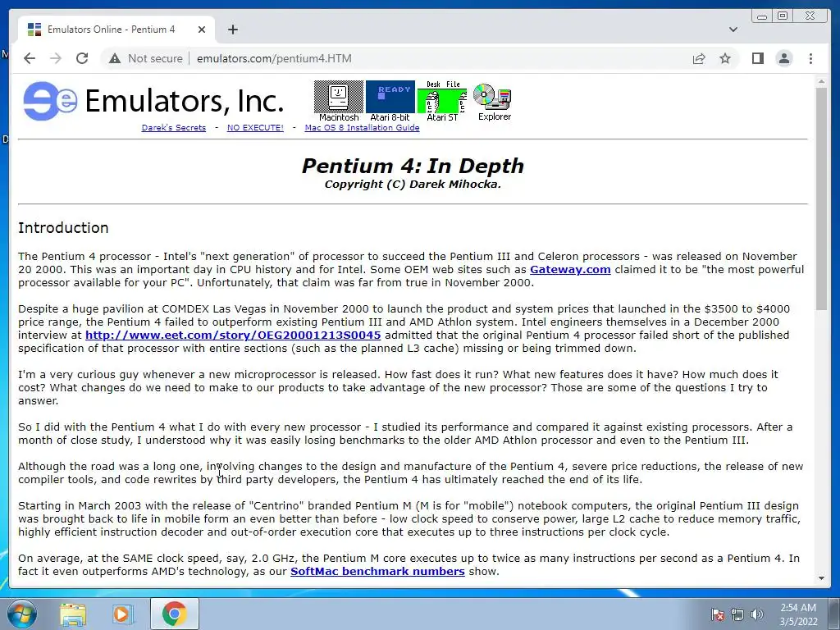Click the Not secure warning icon
This screenshot has height=630, width=840.
click(x=115, y=58)
